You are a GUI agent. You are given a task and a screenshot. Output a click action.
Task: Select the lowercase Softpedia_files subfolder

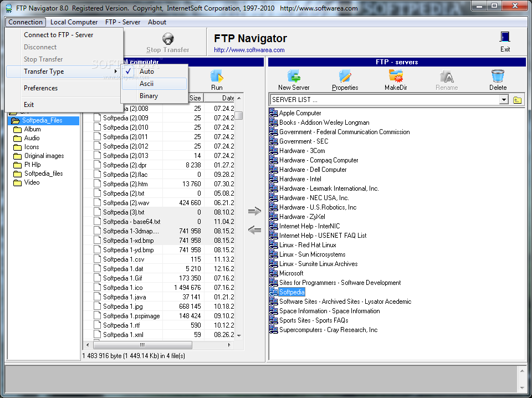click(x=43, y=174)
